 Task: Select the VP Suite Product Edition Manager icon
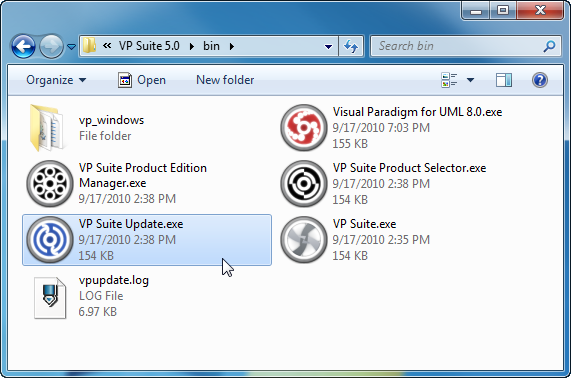[50, 184]
